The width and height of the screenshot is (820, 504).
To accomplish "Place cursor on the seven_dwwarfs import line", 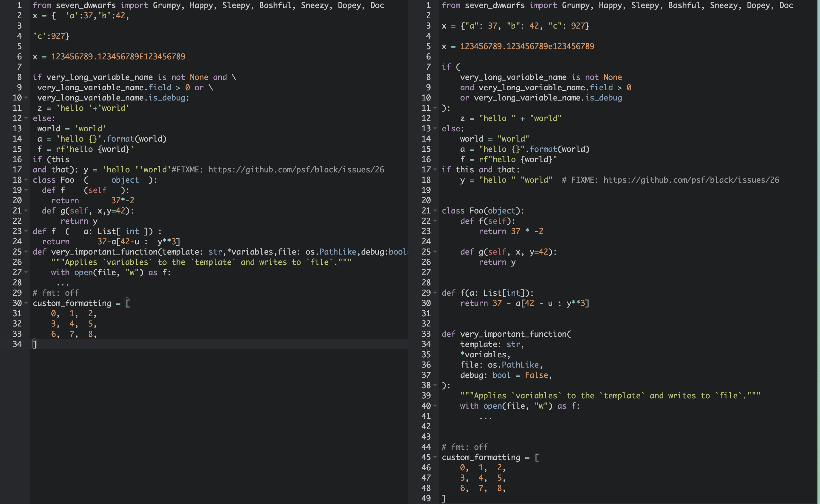I will [87, 5].
